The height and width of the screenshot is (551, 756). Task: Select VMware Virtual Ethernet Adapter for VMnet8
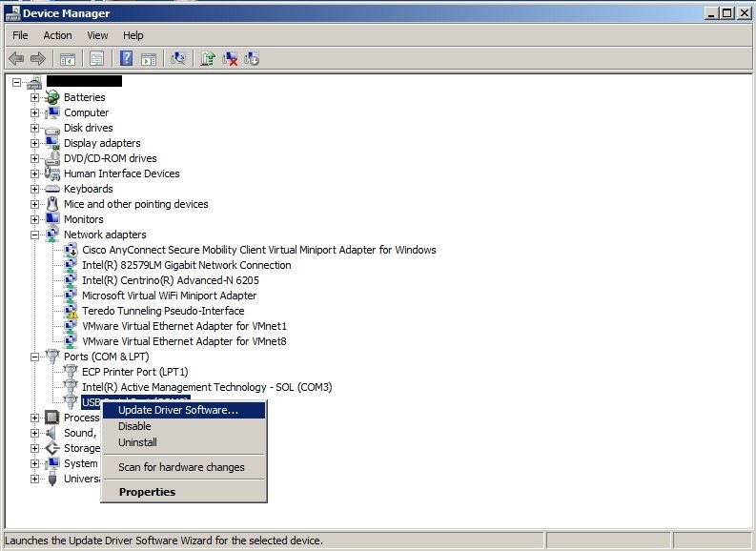click(184, 341)
